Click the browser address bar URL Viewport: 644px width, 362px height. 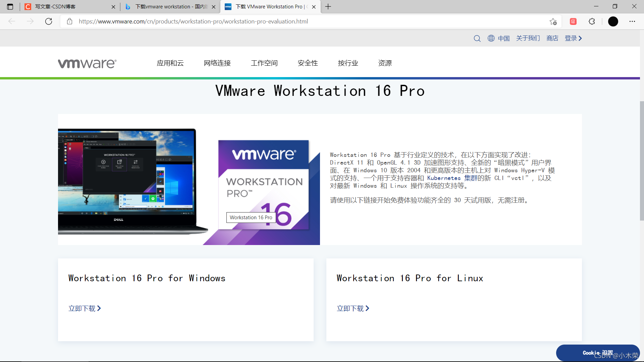click(194, 21)
